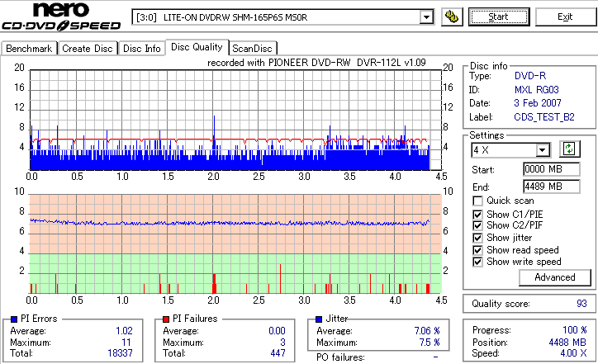Screen dimensions: 598x364
Task: Expand the 4 X speed dropdown
Action: click(543, 150)
